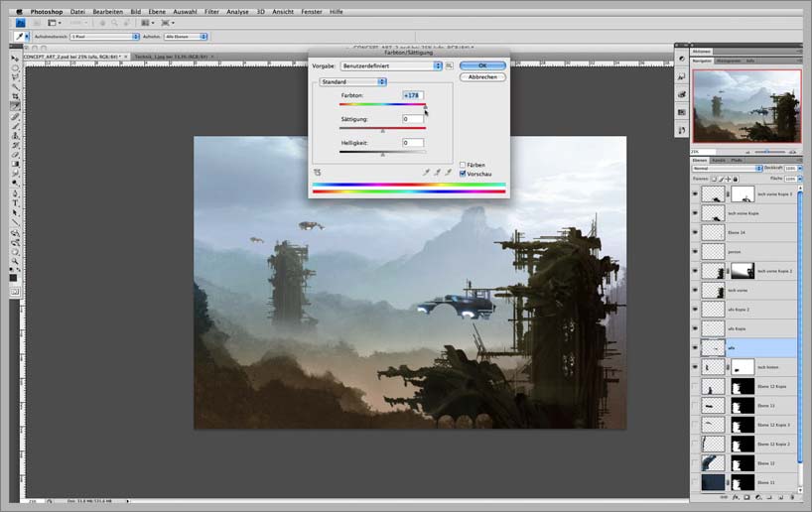Open the Aufnahmebereich sample size dropdown

pos(105,37)
